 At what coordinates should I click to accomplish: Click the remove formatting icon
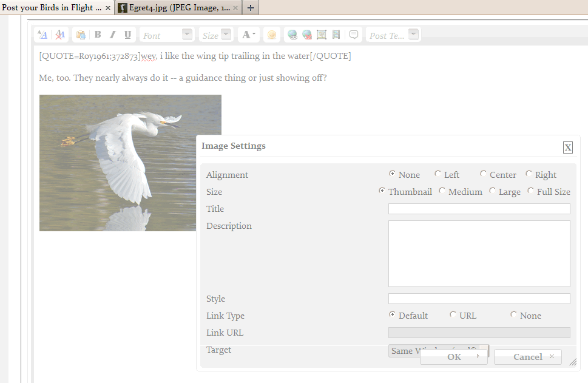pyautogui.click(x=60, y=35)
